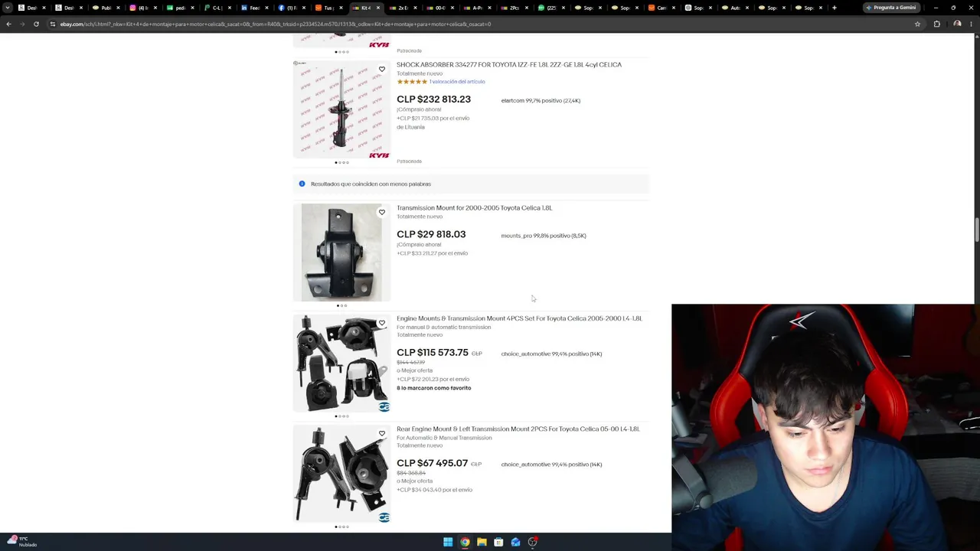The height and width of the screenshot is (551, 980).
Task: Open a new browser tab
Action: pos(834,8)
